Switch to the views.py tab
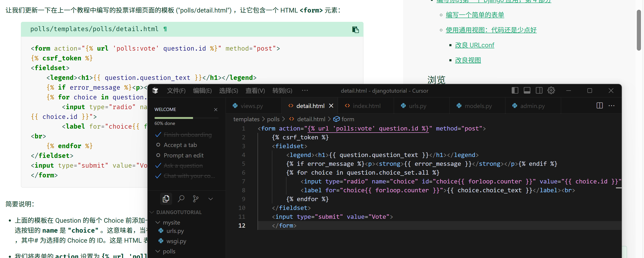Viewport: 644px width, 258px height. 251,106
